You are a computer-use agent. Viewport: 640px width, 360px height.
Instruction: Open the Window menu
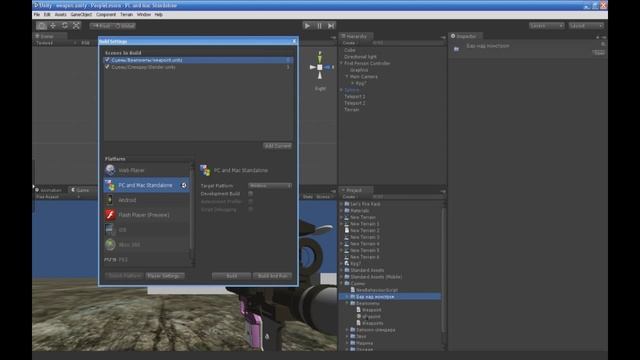click(144, 14)
